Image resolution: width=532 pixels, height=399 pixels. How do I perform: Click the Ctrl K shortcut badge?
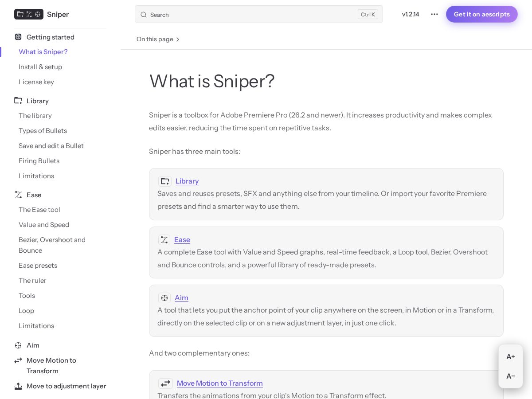pos(368,15)
